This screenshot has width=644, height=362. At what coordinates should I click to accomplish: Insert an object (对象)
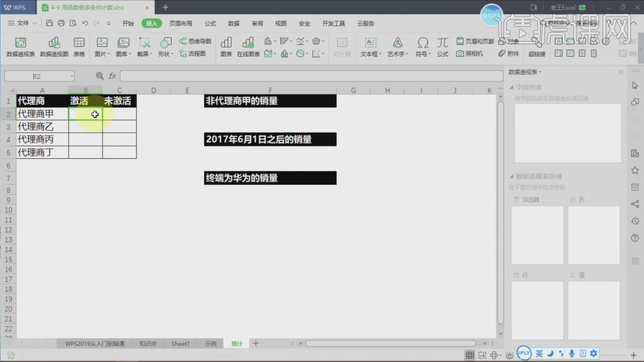[x=509, y=41]
